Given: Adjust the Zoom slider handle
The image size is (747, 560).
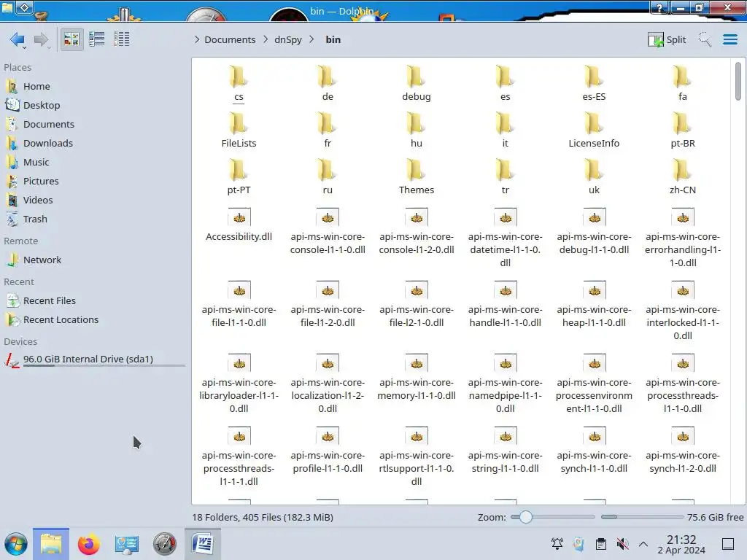Looking at the screenshot, I should point(525,517).
